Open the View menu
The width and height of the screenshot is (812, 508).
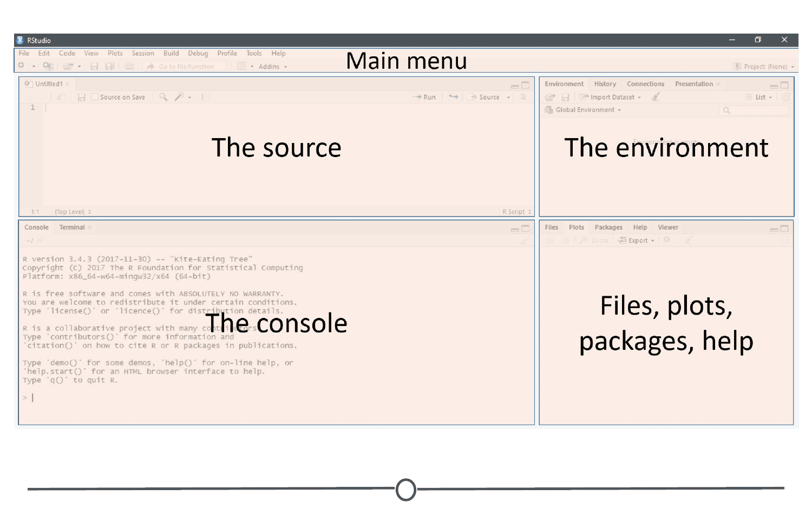(x=91, y=53)
